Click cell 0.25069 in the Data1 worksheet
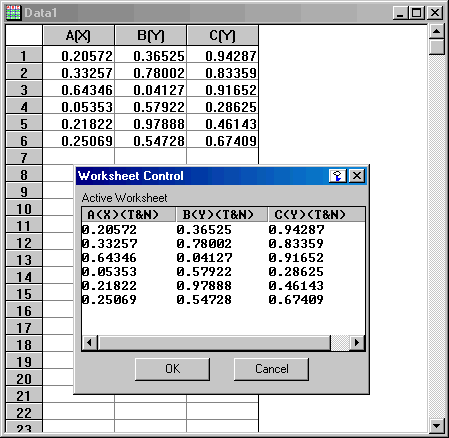This screenshot has width=449, height=438. 79,140
